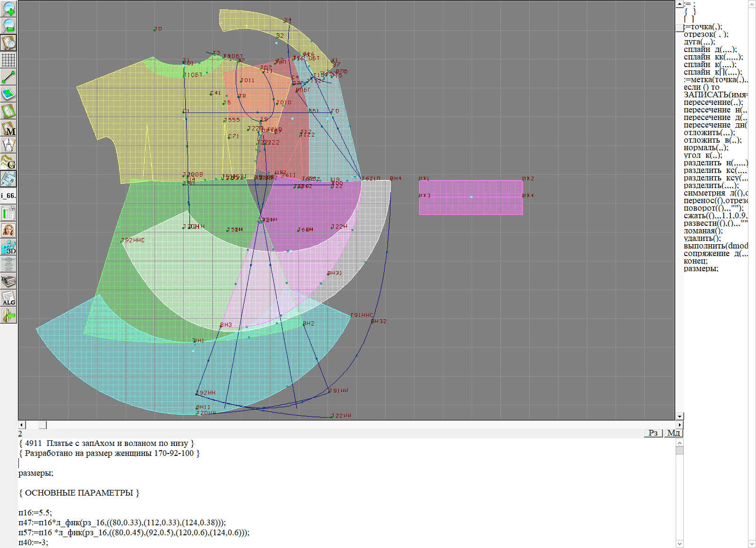Screen dimensions: 756x548
Task: Select the line segment tool
Action: coord(9,77)
